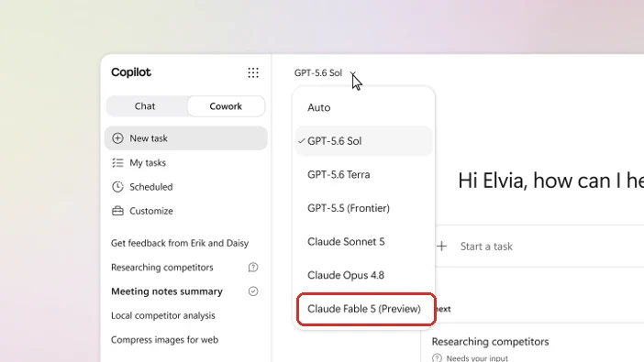The image size is (644, 362).
Task: Choose Claude Fable 5 (Preview) model
Action: pos(365,309)
